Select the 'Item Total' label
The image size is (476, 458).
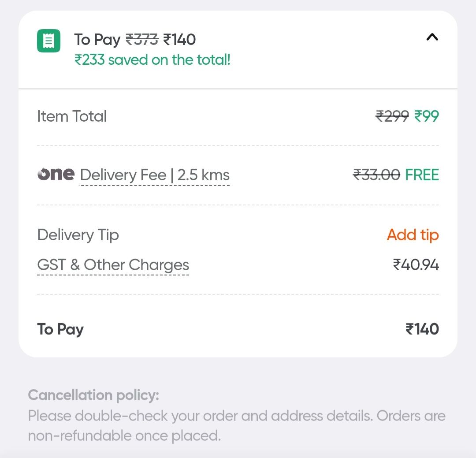pyautogui.click(x=72, y=116)
